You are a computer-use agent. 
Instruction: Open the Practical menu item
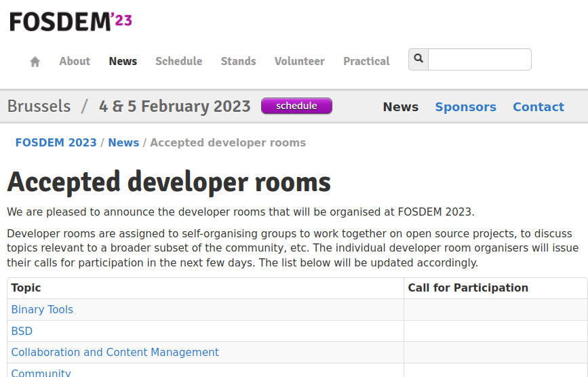click(x=366, y=61)
